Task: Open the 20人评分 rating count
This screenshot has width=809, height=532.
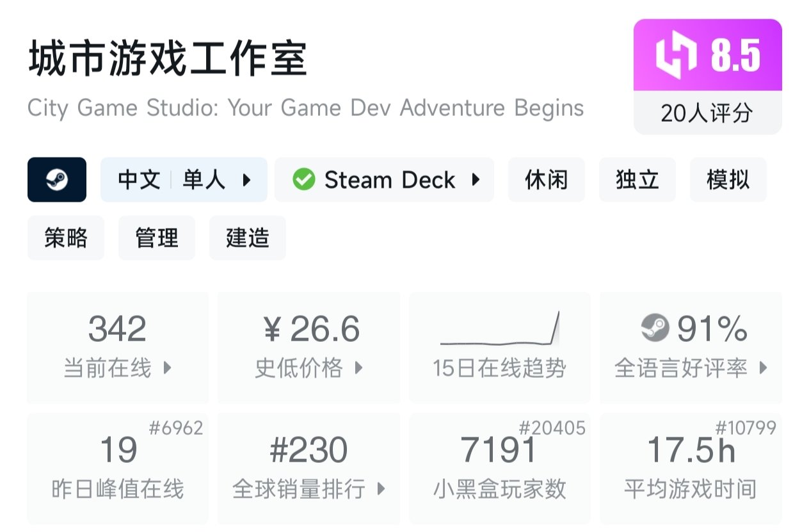Action: click(x=707, y=113)
